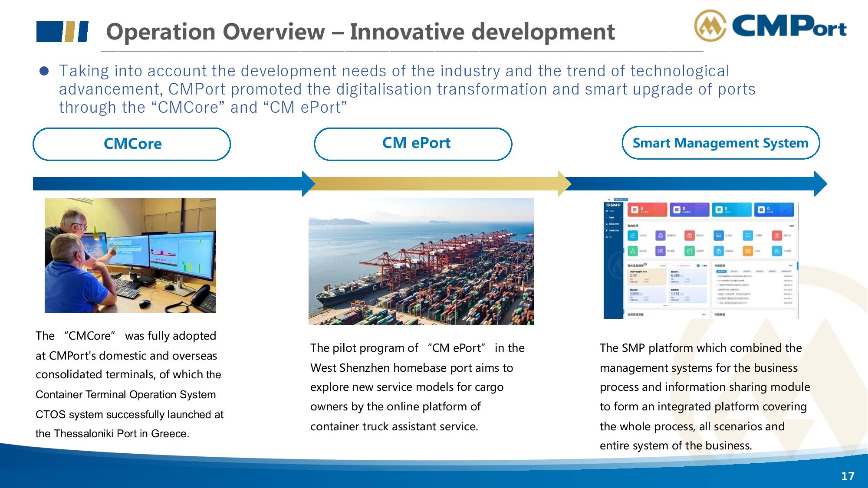Open the green document app icon
Image resolution: width=868 pixels, height=488 pixels.
click(690, 251)
